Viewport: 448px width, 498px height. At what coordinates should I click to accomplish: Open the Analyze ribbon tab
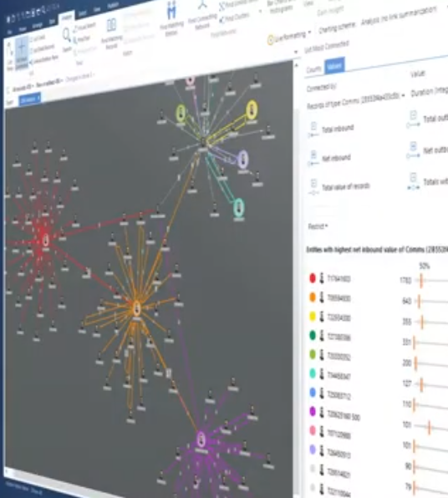coord(67,18)
